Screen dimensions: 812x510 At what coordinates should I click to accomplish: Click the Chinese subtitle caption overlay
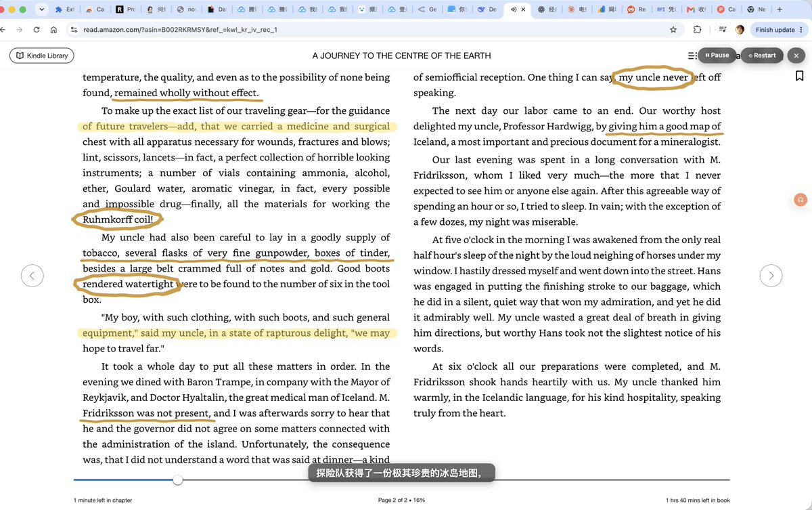[402, 473]
